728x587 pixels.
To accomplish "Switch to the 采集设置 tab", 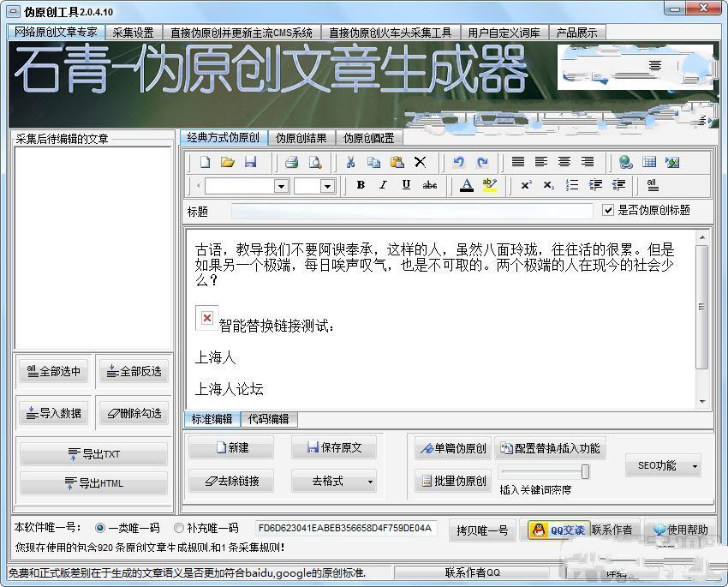I will click(133, 33).
